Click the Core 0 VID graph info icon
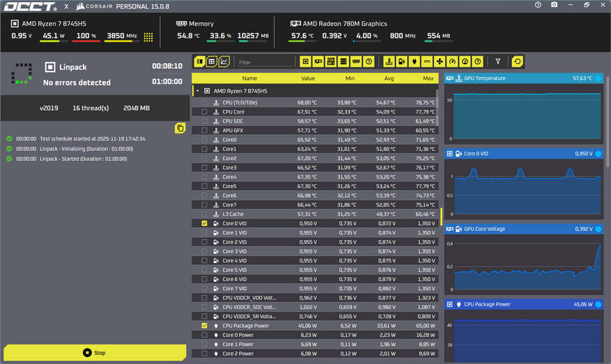This screenshot has height=364, width=611. click(598, 154)
